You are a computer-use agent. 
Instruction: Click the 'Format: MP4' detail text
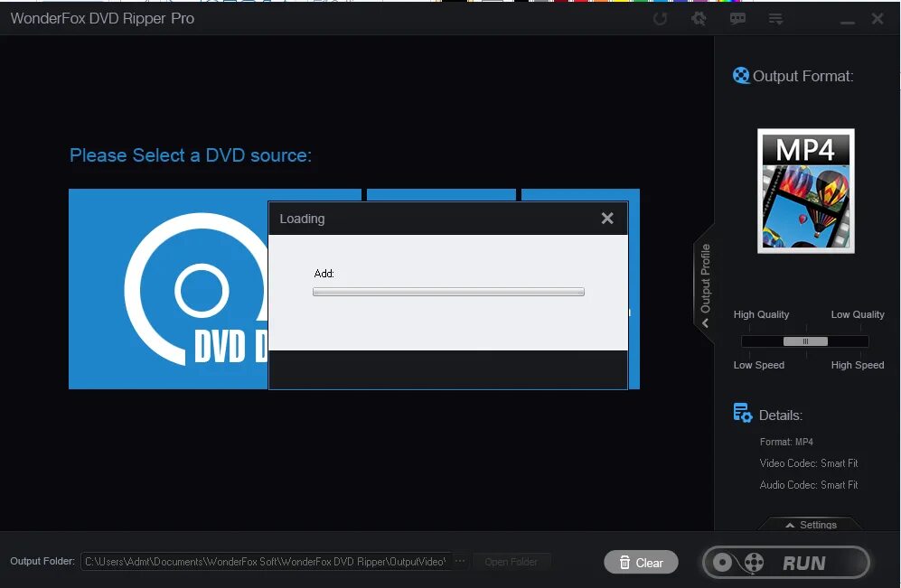(x=786, y=442)
